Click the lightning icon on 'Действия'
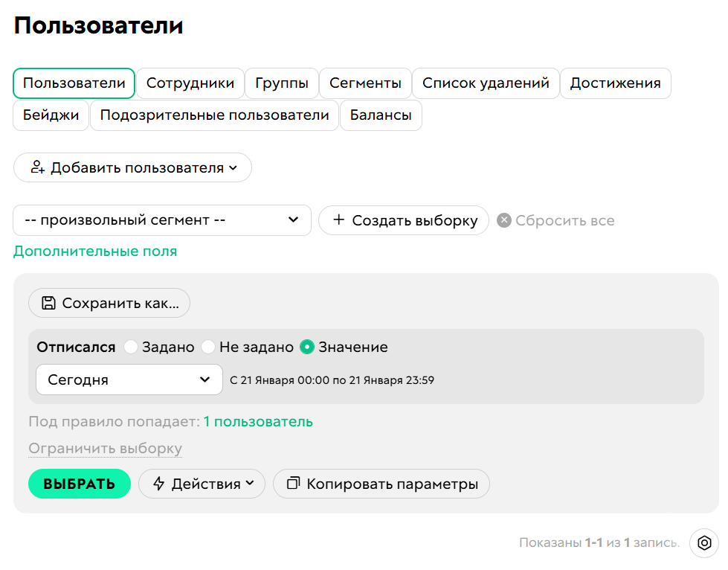The image size is (728, 570). [160, 484]
